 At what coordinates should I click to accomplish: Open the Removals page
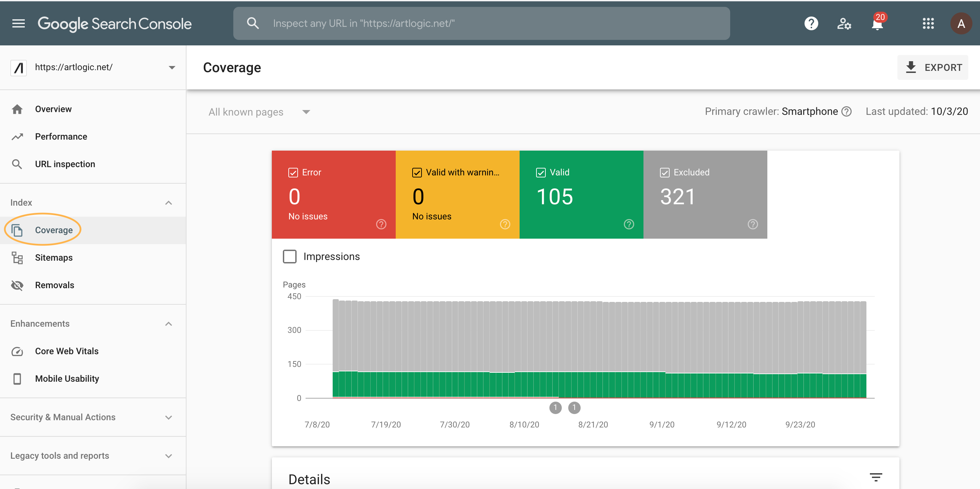point(93,285)
